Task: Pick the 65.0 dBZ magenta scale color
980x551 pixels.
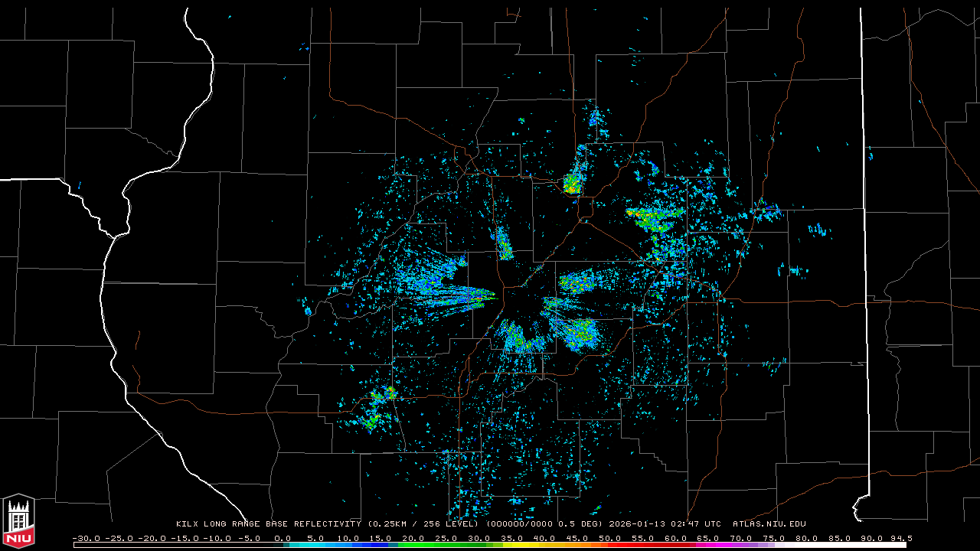Action: tap(708, 545)
